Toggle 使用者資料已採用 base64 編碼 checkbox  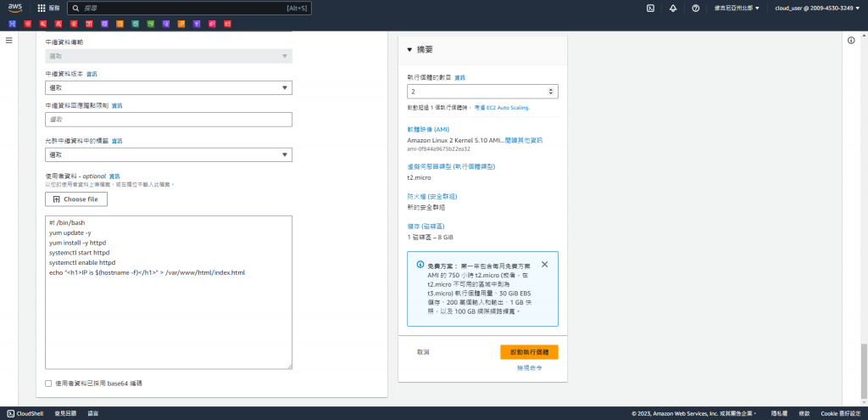[48, 383]
